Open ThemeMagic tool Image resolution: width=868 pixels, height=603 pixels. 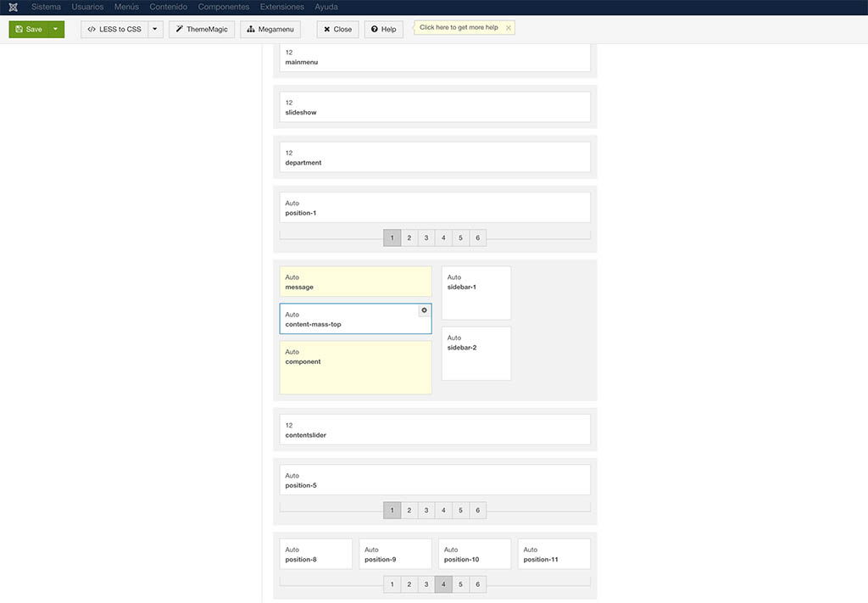[x=202, y=29]
